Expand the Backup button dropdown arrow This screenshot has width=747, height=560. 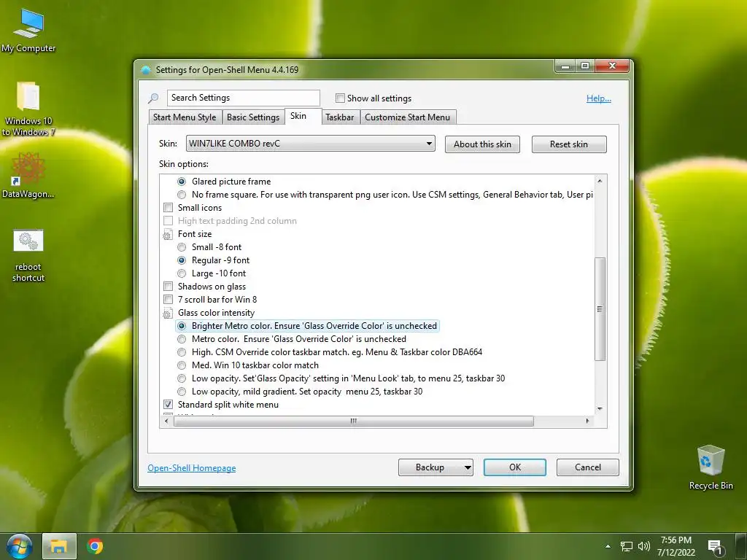click(468, 467)
